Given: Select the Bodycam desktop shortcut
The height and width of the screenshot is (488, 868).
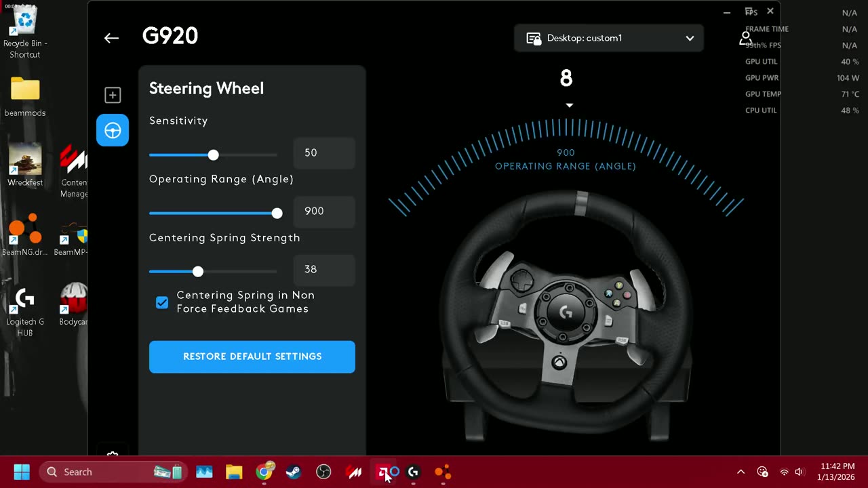Looking at the screenshot, I should [x=73, y=304].
